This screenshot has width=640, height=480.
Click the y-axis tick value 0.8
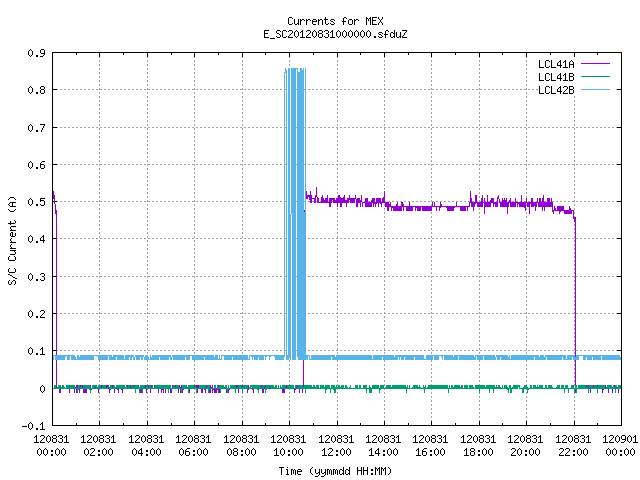point(36,90)
